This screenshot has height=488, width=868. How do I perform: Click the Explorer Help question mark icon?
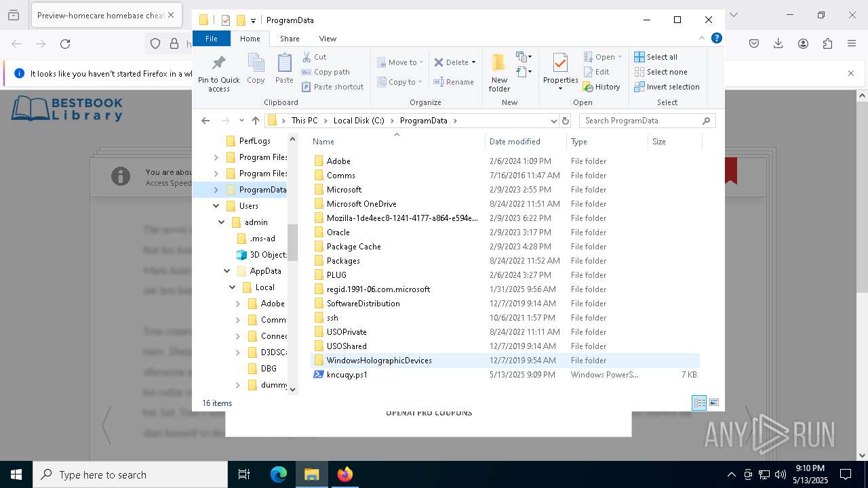717,38
